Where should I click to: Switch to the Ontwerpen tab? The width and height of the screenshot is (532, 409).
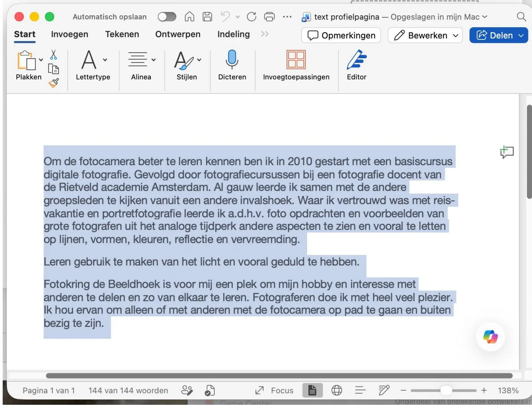178,34
